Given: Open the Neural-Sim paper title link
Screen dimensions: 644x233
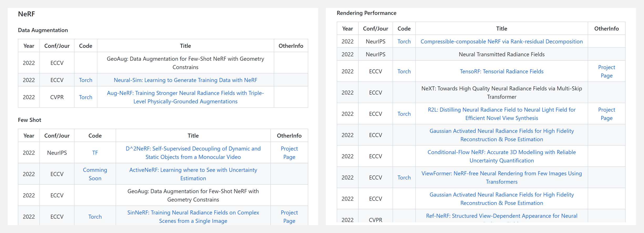Looking at the screenshot, I should click(x=185, y=80).
